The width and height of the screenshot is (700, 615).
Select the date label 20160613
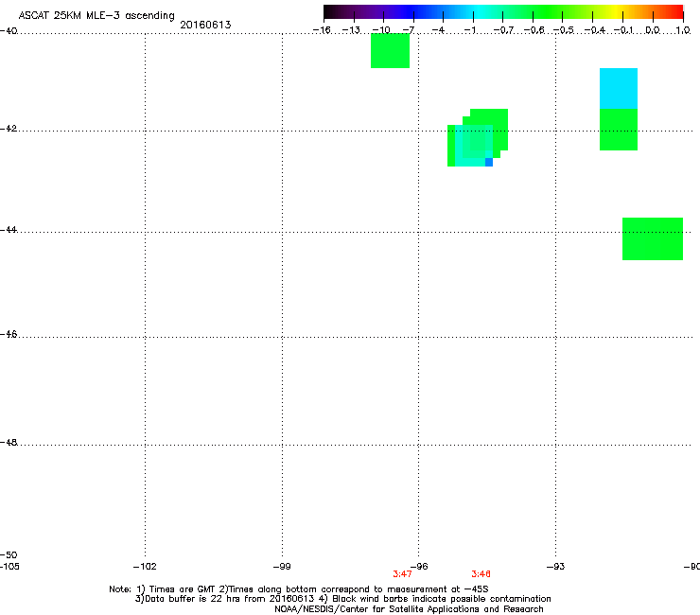(x=205, y=25)
